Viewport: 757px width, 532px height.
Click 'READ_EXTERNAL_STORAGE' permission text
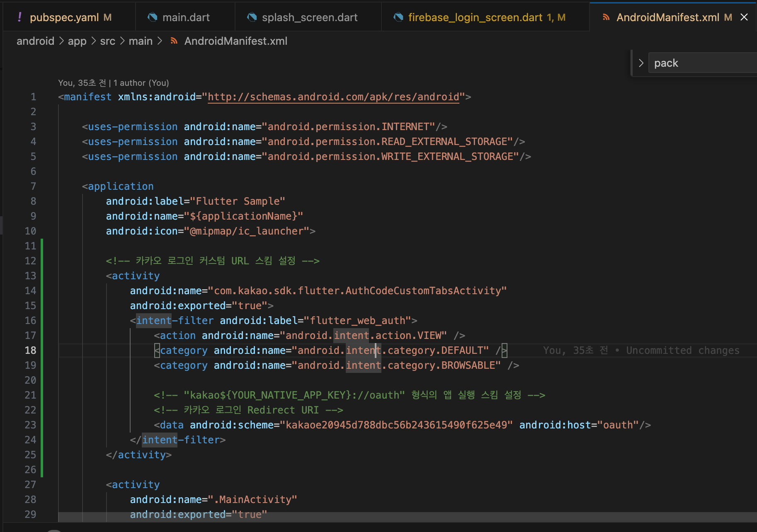[x=444, y=142]
